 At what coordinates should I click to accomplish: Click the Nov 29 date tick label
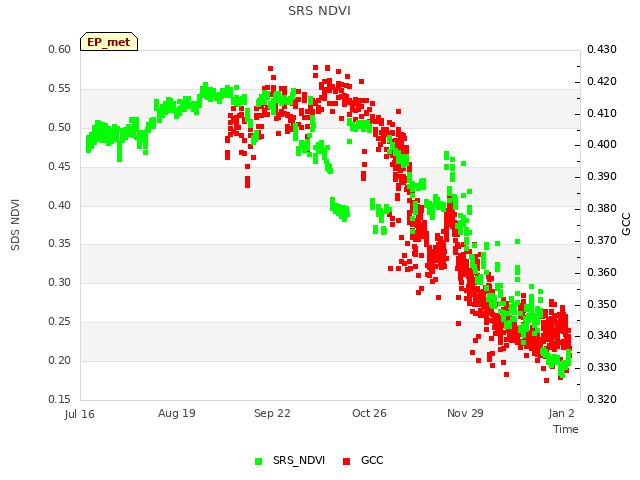pos(465,413)
